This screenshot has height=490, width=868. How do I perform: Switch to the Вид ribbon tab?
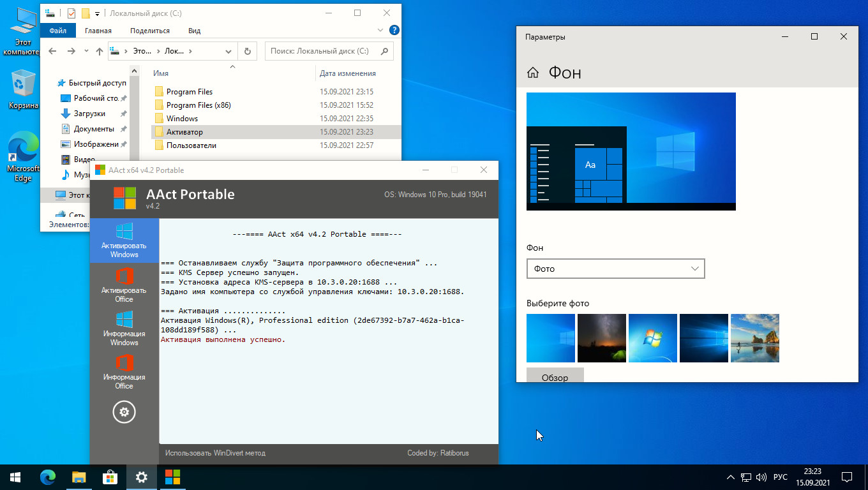[x=194, y=31]
